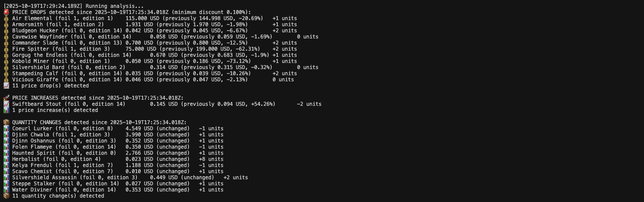Image resolution: width=644 pixels, height=202 pixels.
Task: Click the money bag icon beside Kobold Miner
Action: click(x=6, y=61)
